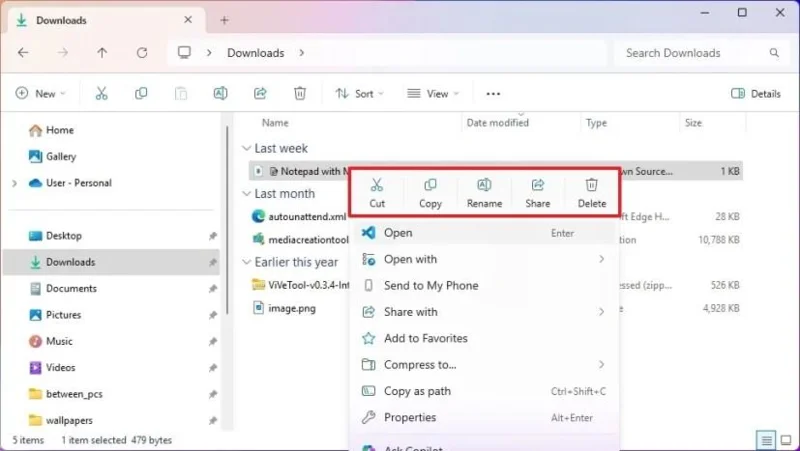Select the ViVeTool-v0.3.4 zip file

point(301,285)
